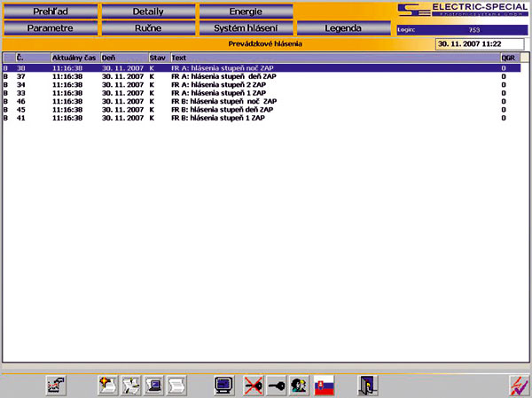
Task: Click the monitor screen icon in bottom toolbar
Action: coord(224,385)
